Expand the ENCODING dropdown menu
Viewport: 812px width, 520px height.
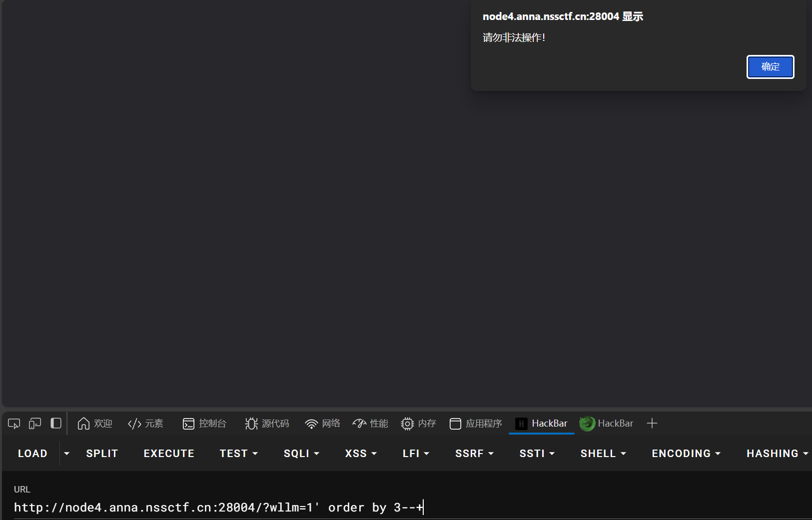point(686,454)
